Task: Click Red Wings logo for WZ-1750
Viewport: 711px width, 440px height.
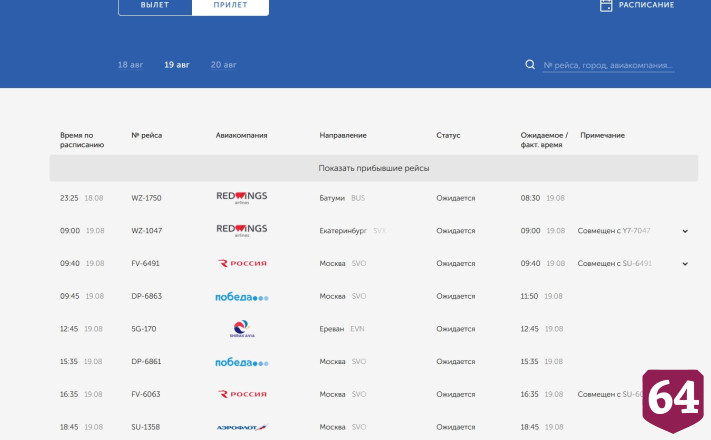Action: click(x=242, y=197)
